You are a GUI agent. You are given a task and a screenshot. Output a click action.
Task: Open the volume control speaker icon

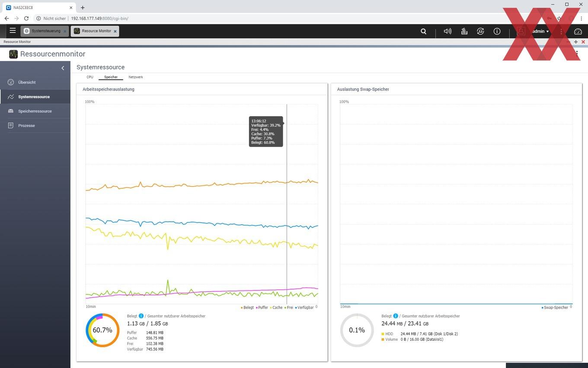click(447, 31)
